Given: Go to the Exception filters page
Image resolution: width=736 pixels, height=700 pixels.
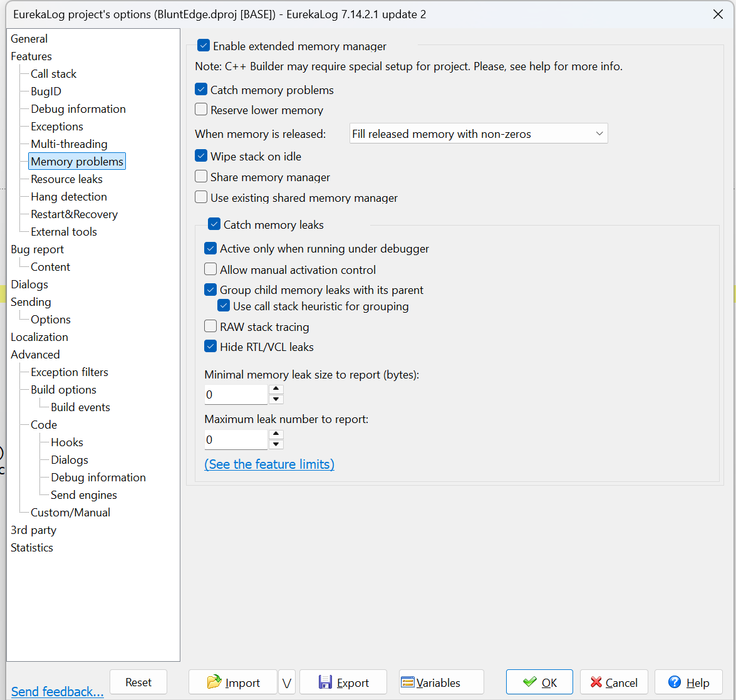Looking at the screenshot, I should pos(70,372).
